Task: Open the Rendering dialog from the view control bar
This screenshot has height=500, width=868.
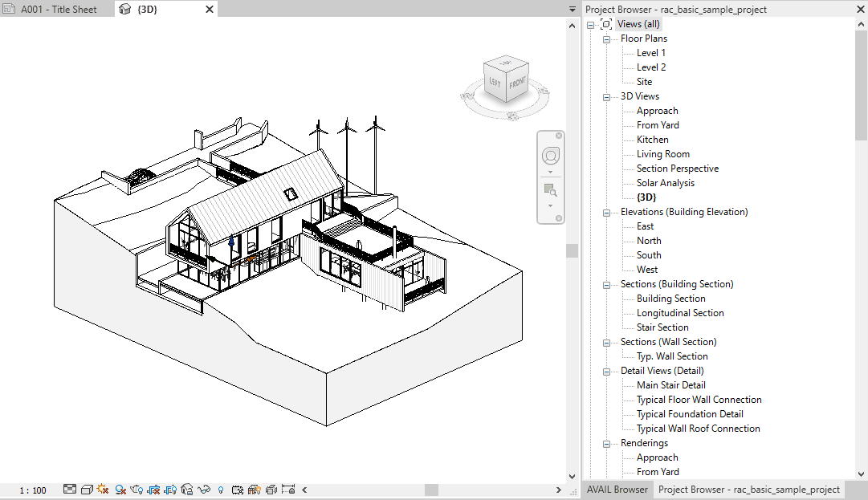Action: click(137, 490)
